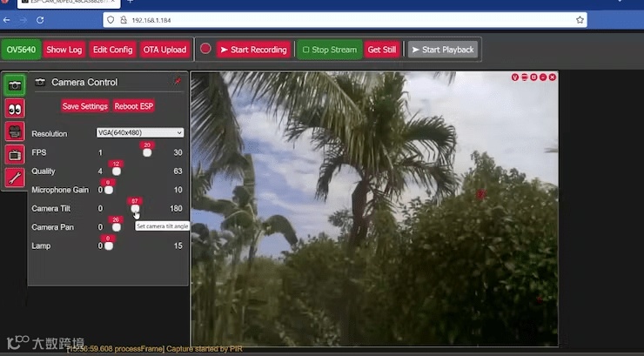This screenshot has height=356, width=644.
Task: Save Settings in Camera Control
Action: tap(85, 106)
